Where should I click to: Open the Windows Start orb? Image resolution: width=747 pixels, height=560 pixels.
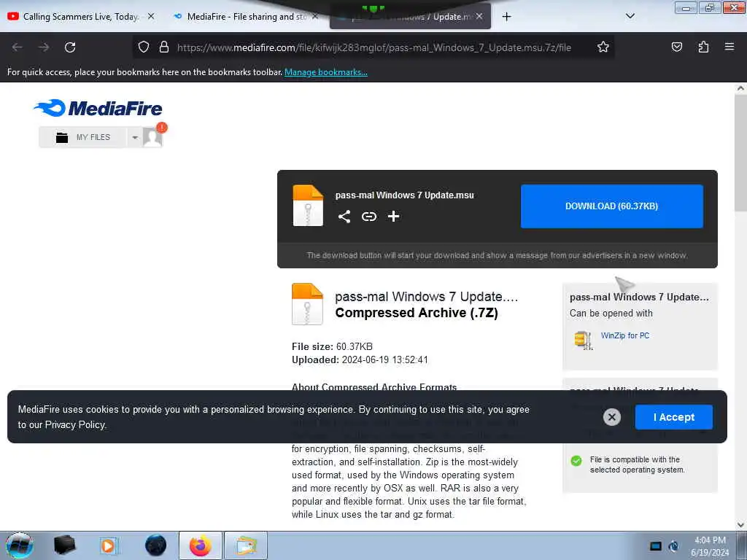20,545
